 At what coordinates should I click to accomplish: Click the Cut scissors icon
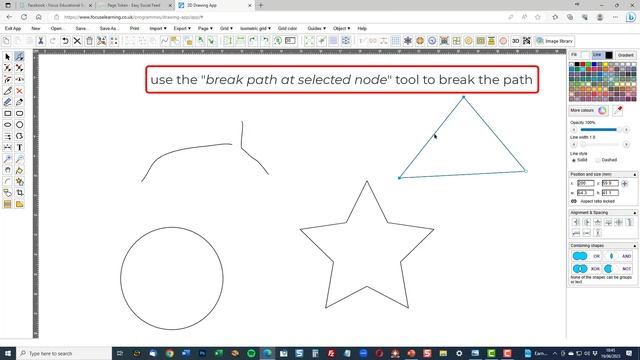tap(40, 41)
